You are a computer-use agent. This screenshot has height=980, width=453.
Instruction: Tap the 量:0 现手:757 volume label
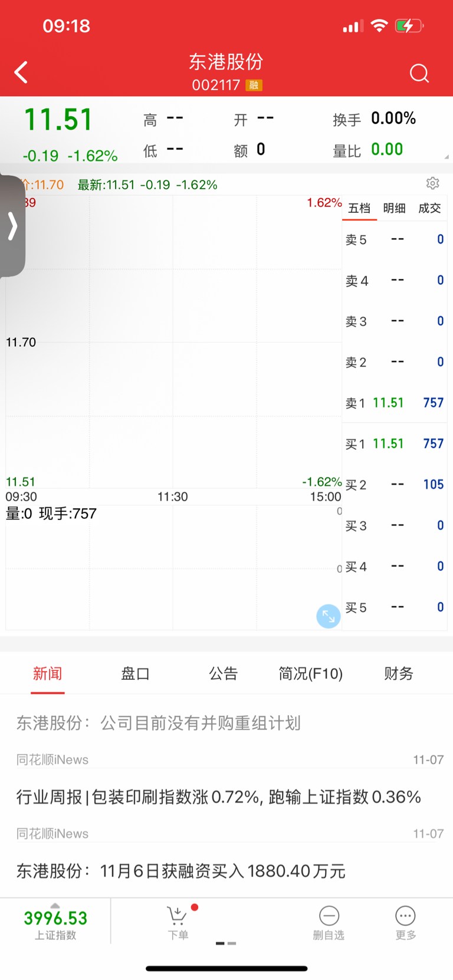tap(51, 514)
